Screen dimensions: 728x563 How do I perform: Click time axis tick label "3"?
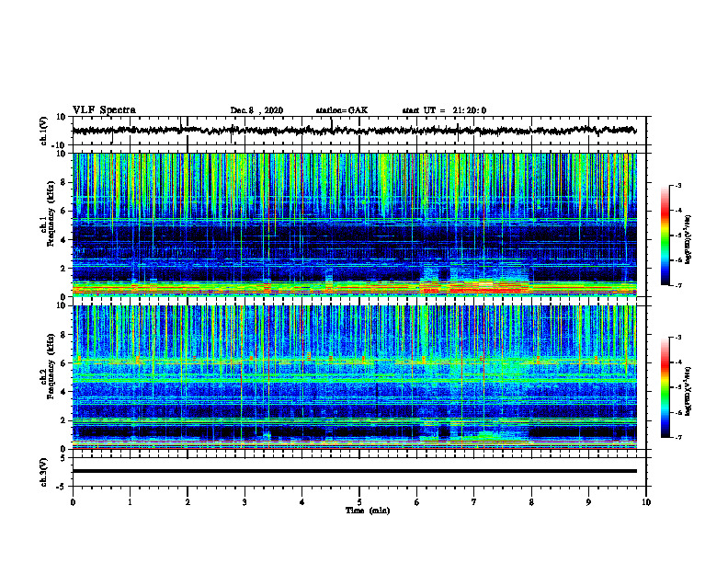coord(245,502)
